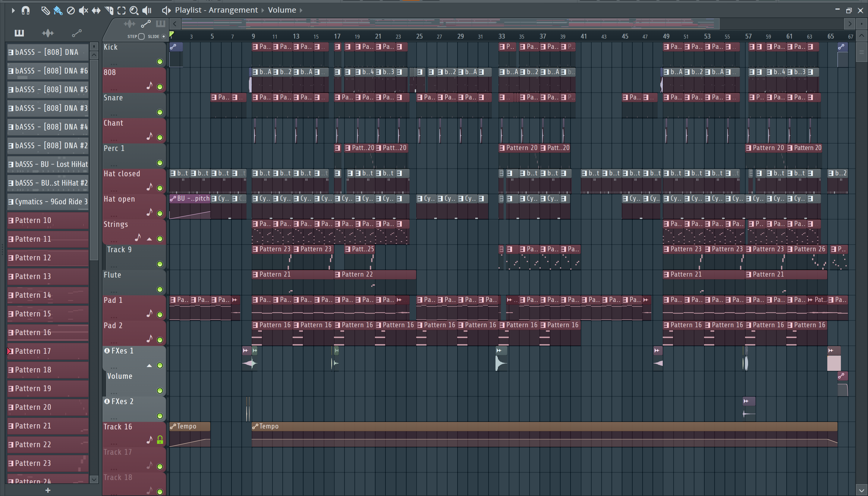Select Pattern 17 in the picker
The image size is (868, 496).
[x=48, y=351]
